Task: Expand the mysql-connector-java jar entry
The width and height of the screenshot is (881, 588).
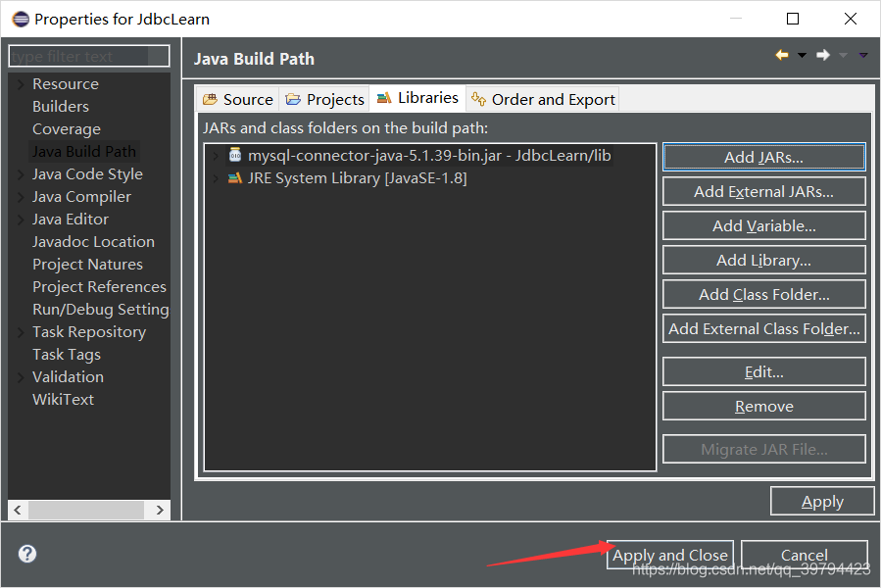Action: coord(216,156)
